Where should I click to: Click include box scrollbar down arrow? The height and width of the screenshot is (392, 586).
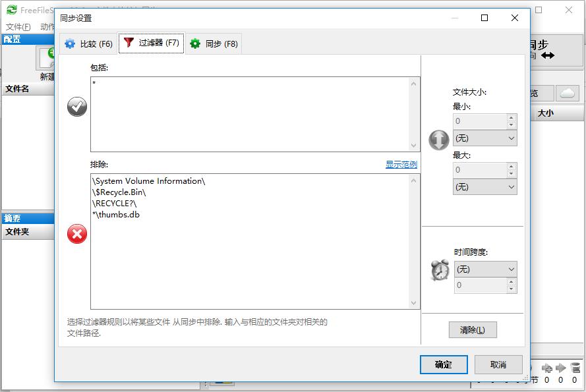pyautogui.click(x=413, y=146)
